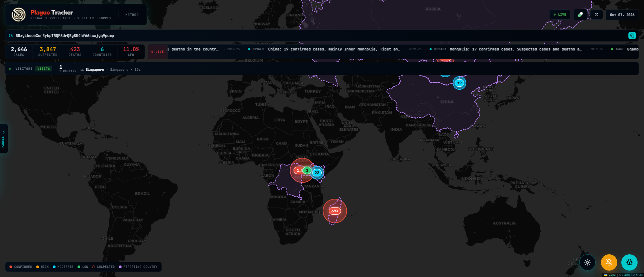
Task: Click the REPORTING COUNTRY legend entry
Action: point(138,267)
